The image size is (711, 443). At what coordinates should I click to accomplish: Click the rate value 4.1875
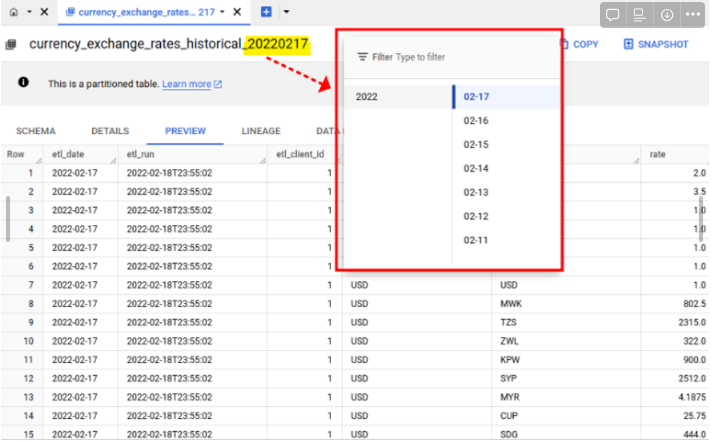coord(692,397)
